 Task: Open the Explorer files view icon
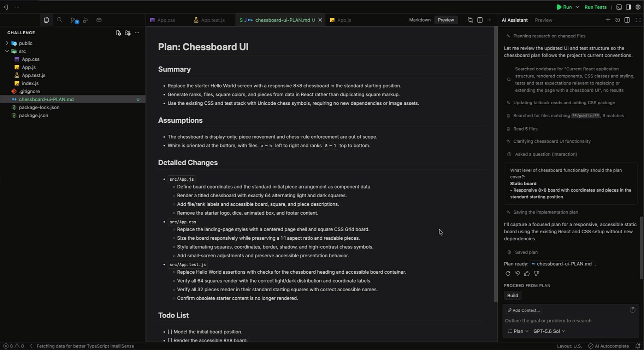click(x=46, y=20)
